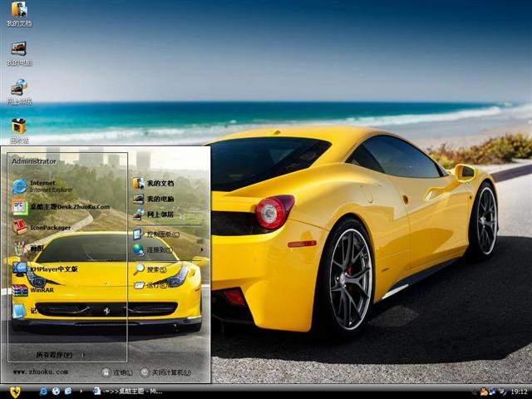Launch IconPackager from the Start menu
The image size is (532, 399).
coord(50,227)
